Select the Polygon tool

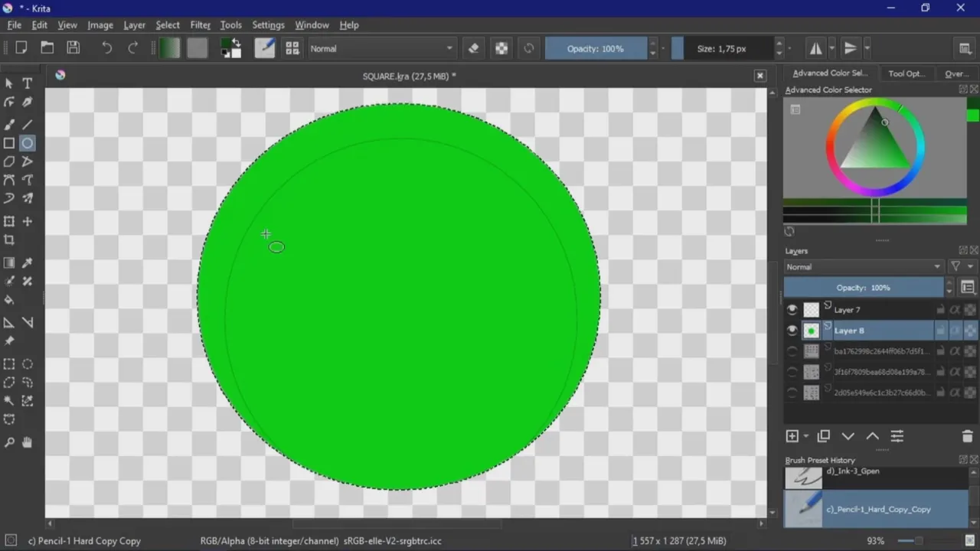9,161
